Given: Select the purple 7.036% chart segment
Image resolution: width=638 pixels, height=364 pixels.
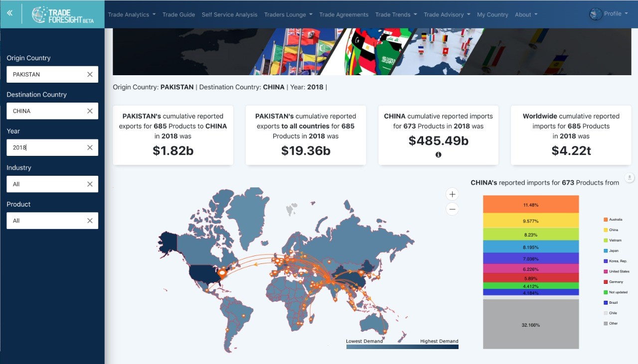Looking at the screenshot, I should 531,258.
